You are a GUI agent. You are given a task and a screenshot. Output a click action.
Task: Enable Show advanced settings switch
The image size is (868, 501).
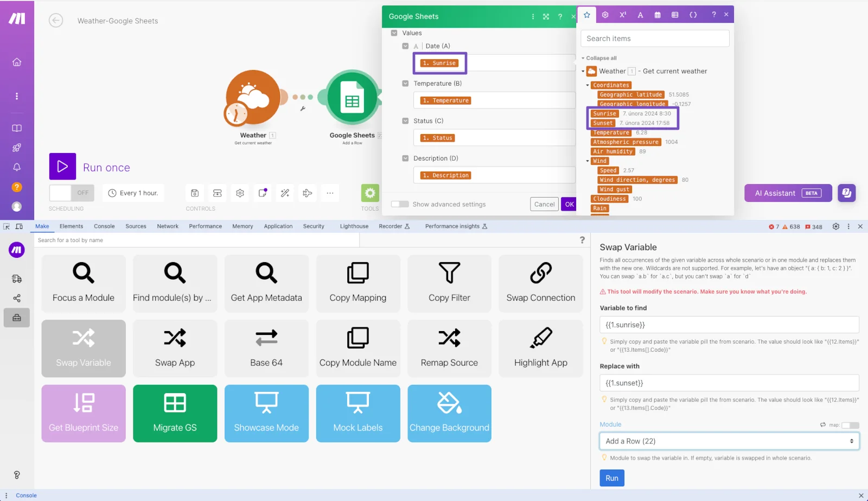point(400,204)
